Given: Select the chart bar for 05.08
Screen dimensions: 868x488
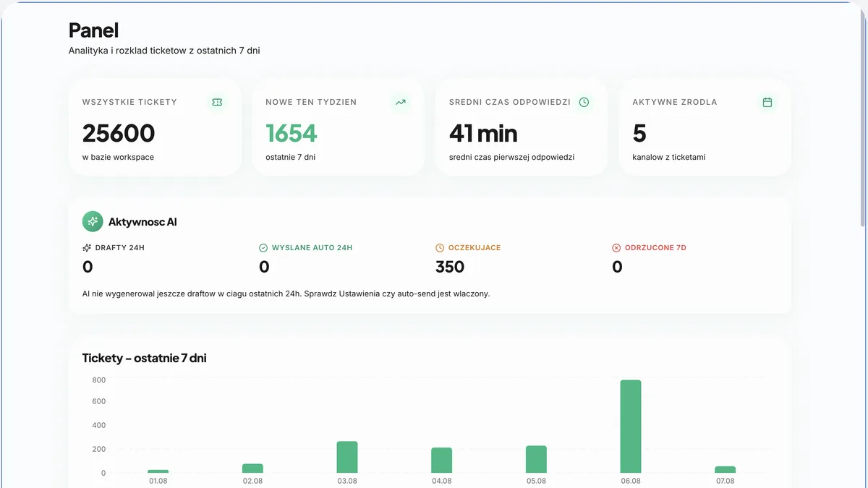Looking at the screenshot, I should click(536, 459).
